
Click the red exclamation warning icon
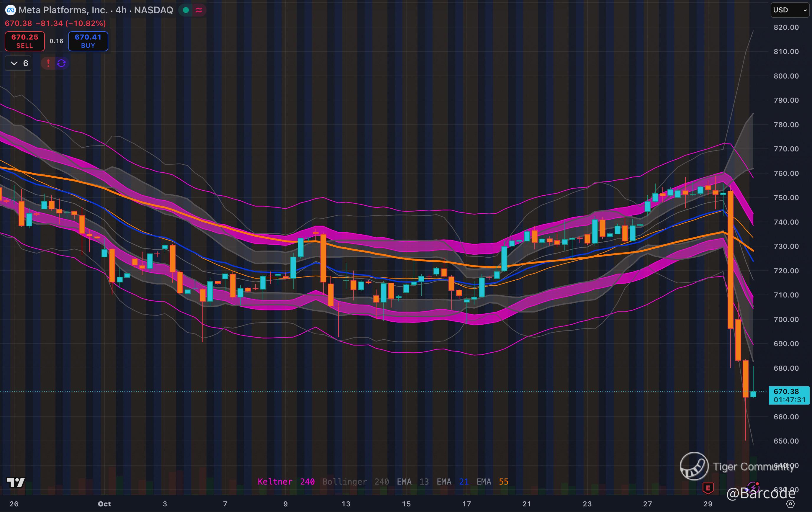pyautogui.click(x=48, y=63)
